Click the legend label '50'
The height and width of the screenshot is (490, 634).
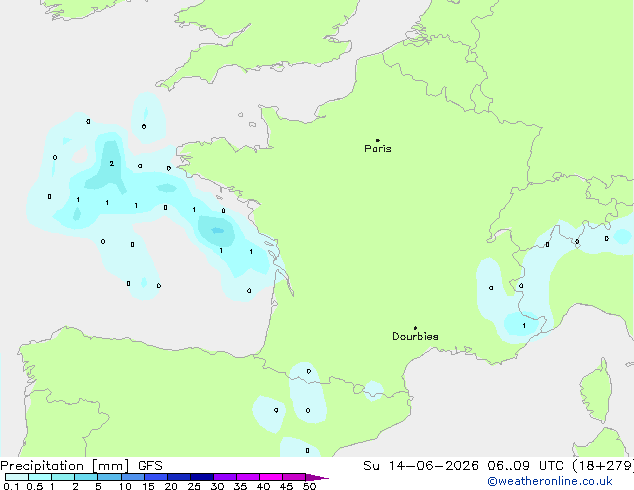pyautogui.click(x=309, y=486)
